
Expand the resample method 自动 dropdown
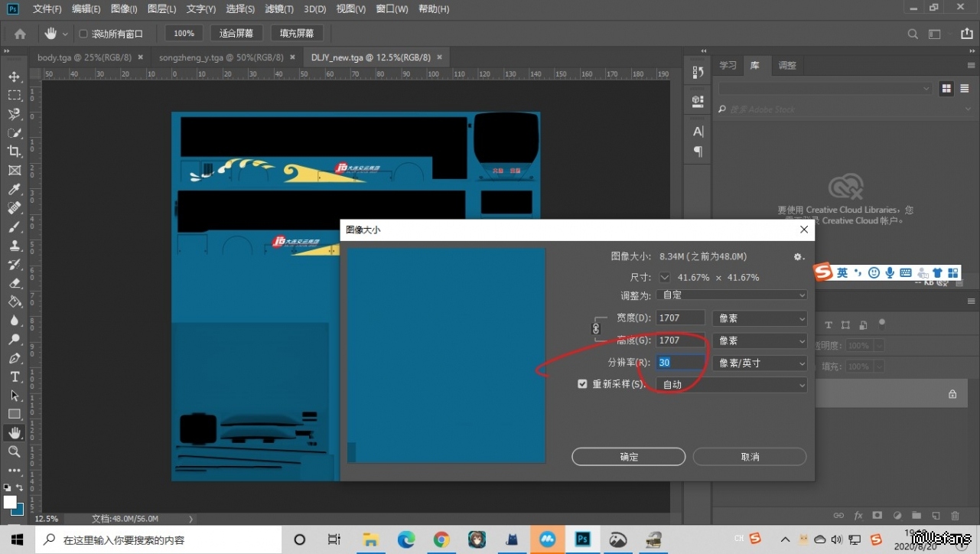point(731,385)
